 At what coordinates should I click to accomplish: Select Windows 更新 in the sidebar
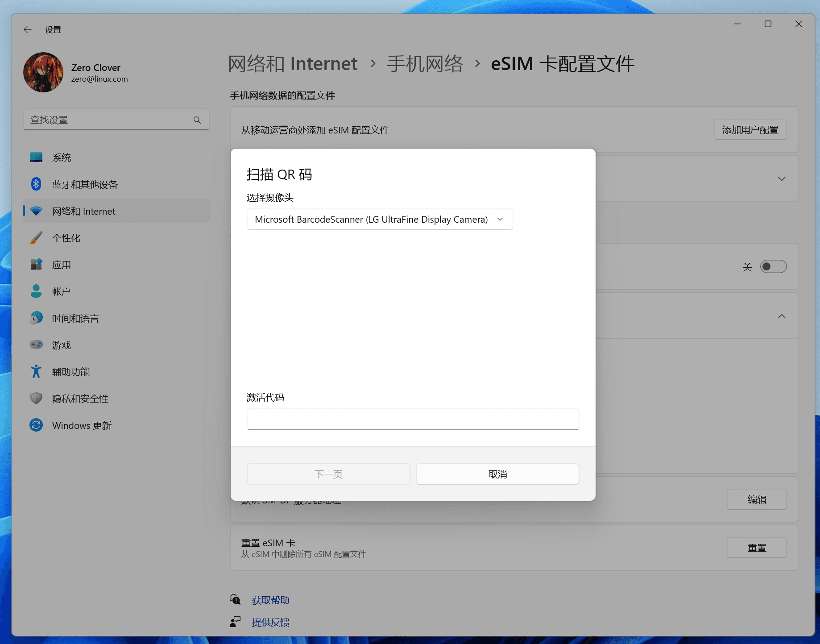116,425
